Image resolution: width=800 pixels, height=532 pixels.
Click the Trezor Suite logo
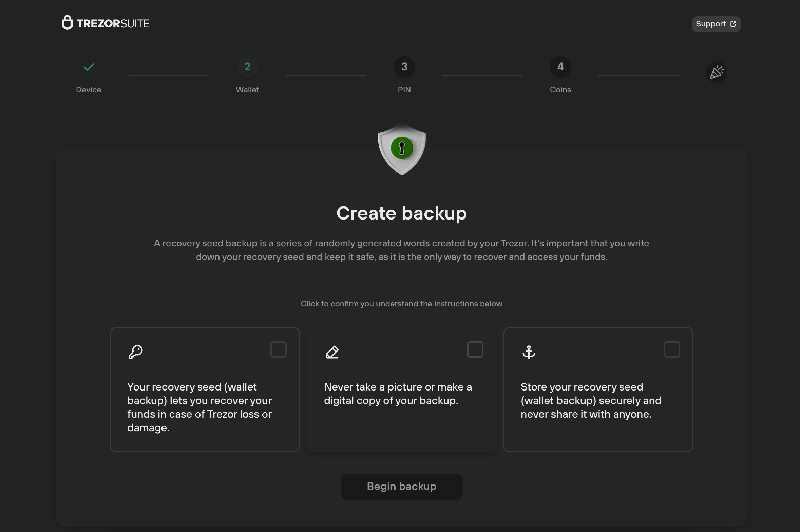tap(106, 23)
